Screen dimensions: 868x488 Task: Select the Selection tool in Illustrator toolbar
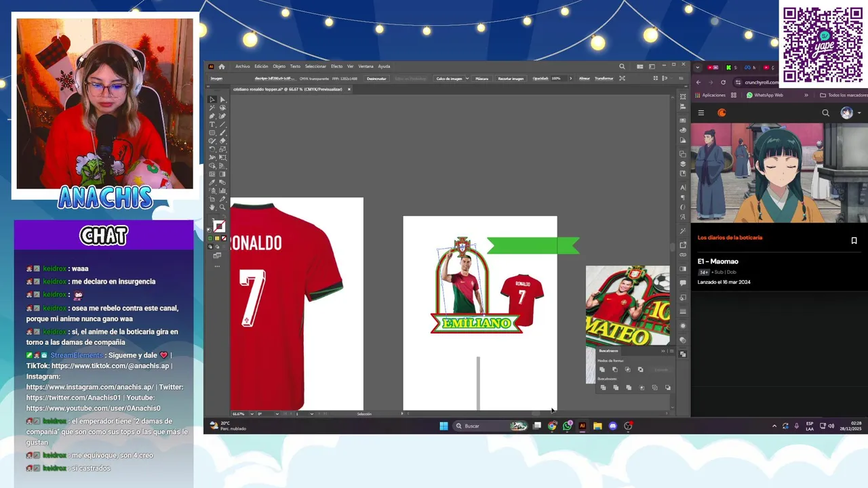click(212, 100)
